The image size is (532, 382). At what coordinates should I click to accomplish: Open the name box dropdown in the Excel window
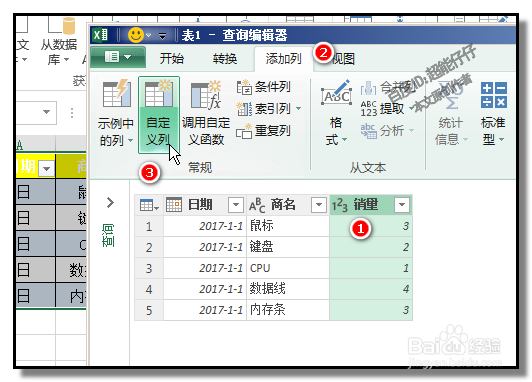(46, 112)
